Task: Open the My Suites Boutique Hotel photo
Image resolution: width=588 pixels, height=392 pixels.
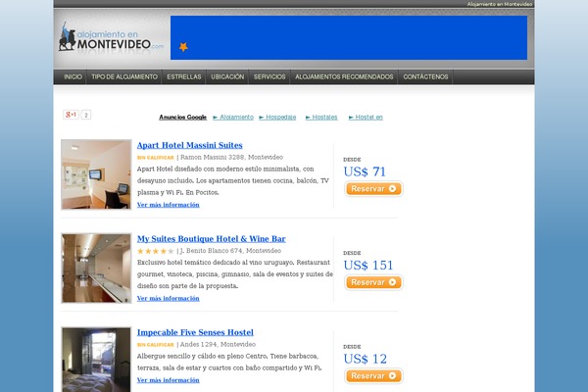Action: click(x=96, y=269)
